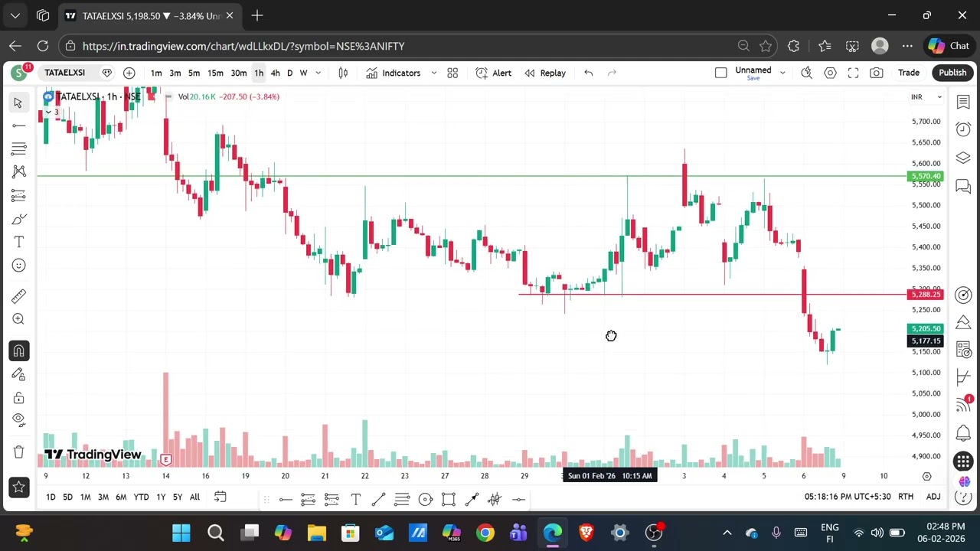
Task: Select the 5m timeframe
Action: click(x=194, y=73)
